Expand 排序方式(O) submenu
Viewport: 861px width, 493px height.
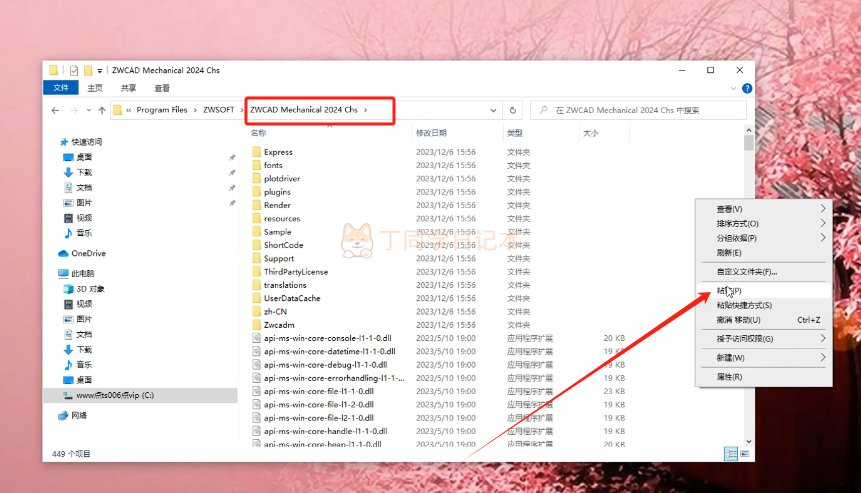[x=764, y=223]
